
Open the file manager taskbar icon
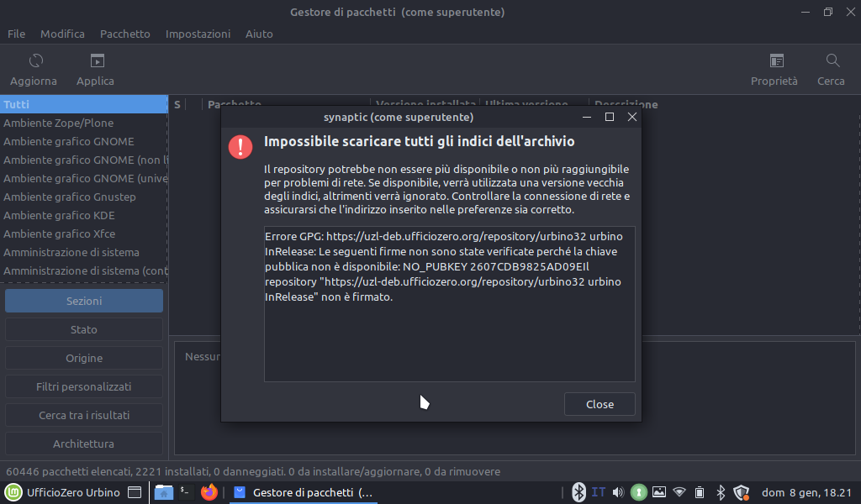click(x=164, y=492)
